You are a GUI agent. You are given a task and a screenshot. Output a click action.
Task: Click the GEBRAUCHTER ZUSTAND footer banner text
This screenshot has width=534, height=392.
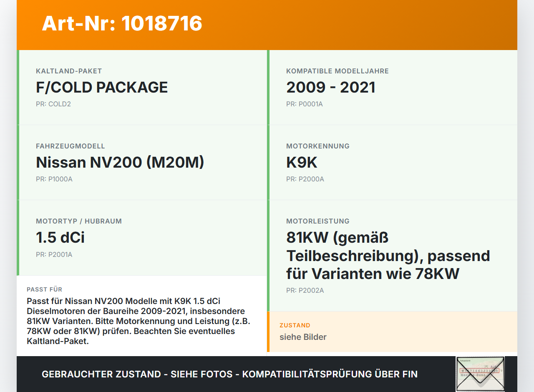pos(229,374)
